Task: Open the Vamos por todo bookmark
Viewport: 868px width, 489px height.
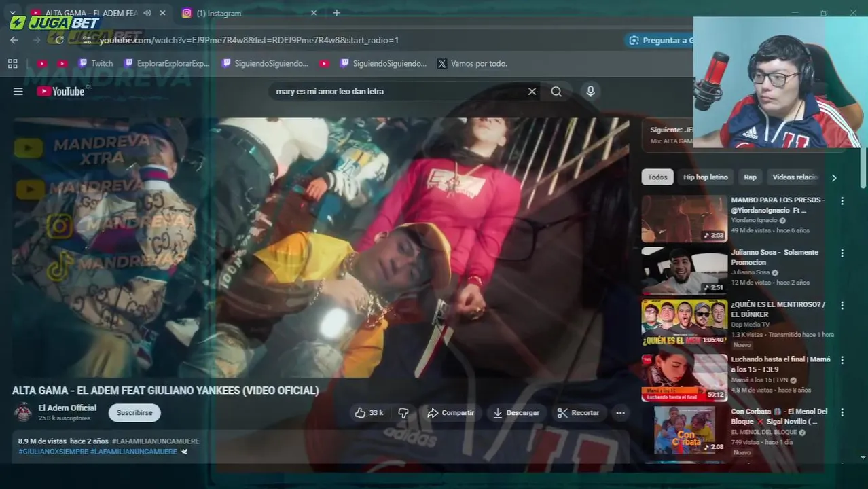Action: (x=473, y=63)
